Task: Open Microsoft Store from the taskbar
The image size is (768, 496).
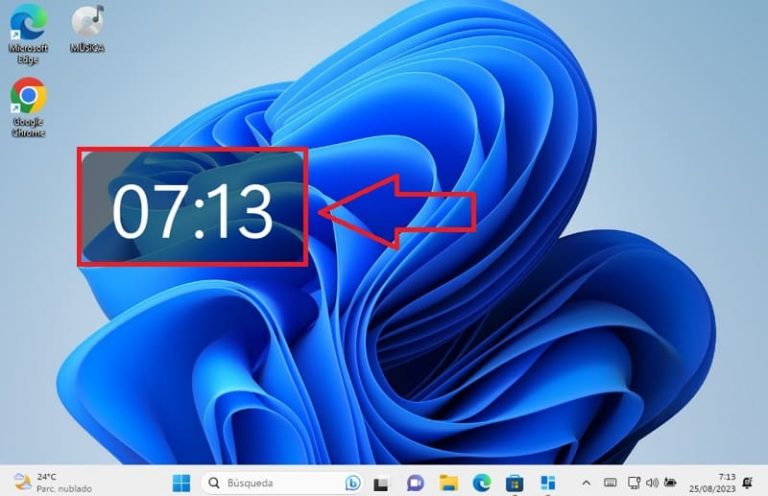Action: pos(514,483)
